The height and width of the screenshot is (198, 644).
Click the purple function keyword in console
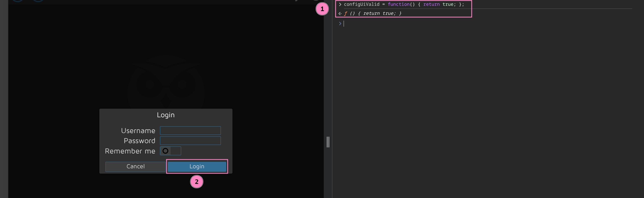click(x=398, y=4)
